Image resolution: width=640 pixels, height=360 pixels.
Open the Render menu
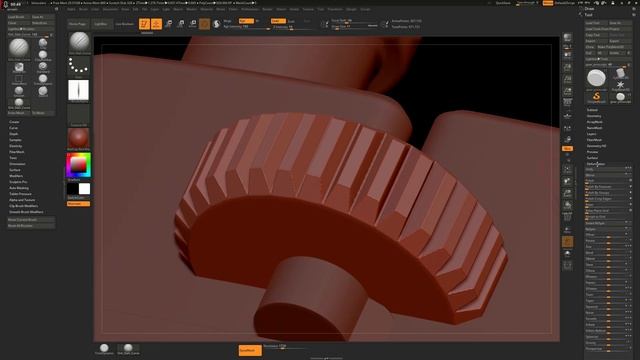click(267, 9)
